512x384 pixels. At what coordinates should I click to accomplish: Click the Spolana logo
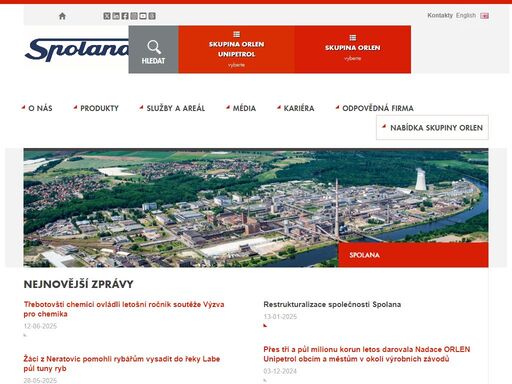[76, 50]
